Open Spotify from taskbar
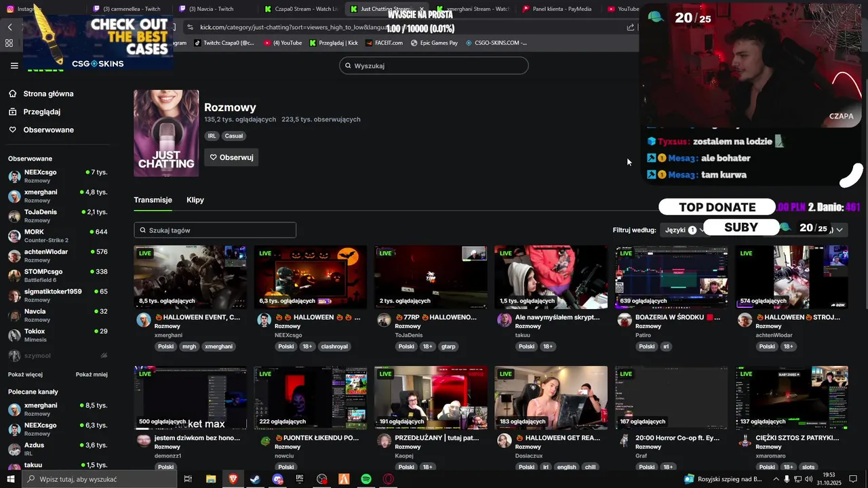The height and width of the screenshot is (488, 868). [x=366, y=479]
